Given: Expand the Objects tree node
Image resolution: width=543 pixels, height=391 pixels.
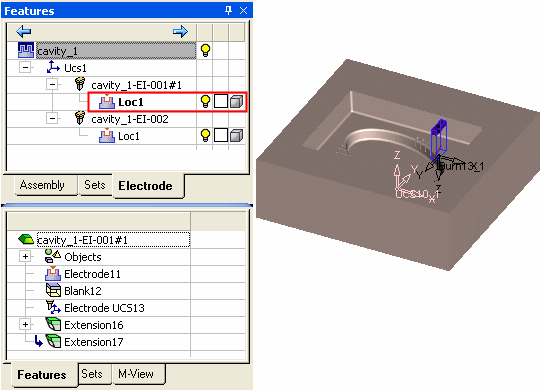Looking at the screenshot, I should (25, 257).
